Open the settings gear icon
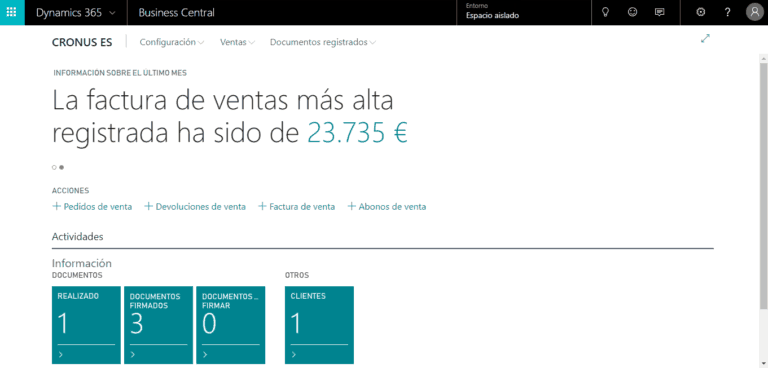The height and width of the screenshot is (368, 768). 701,12
